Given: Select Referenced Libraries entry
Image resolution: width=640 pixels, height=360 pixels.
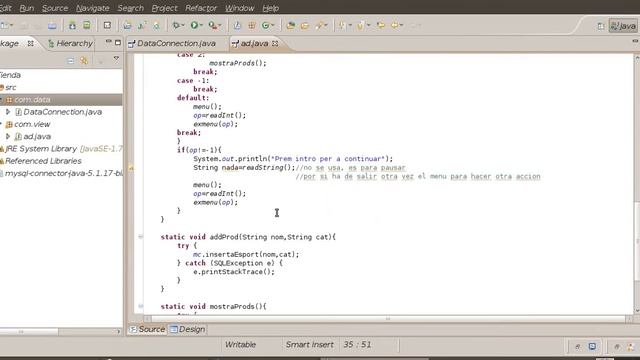Looking at the screenshot, I should [42, 161].
